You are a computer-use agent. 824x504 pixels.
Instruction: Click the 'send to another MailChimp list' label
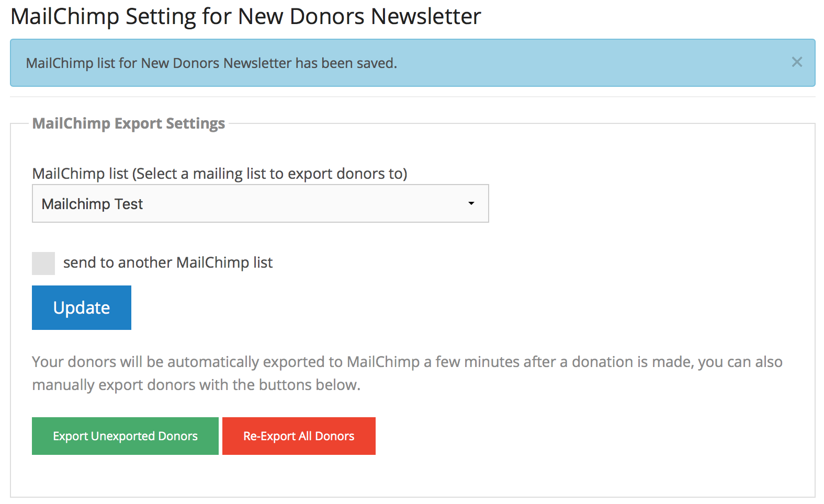click(167, 262)
